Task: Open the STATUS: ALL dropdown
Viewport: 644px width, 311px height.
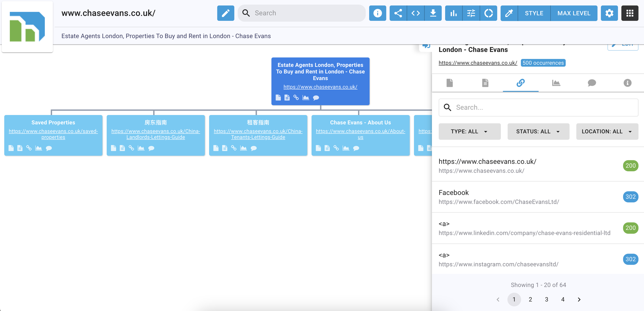Action: (538, 131)
